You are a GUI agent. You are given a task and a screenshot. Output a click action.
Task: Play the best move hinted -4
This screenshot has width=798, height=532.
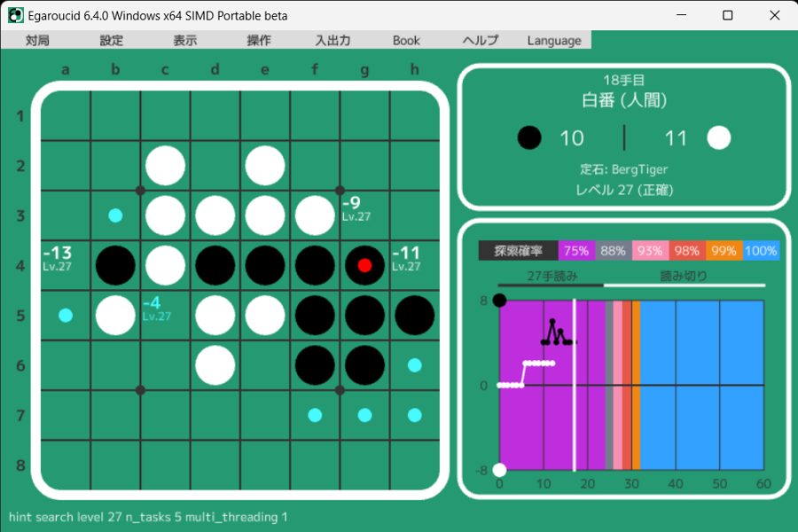[165, 315]
